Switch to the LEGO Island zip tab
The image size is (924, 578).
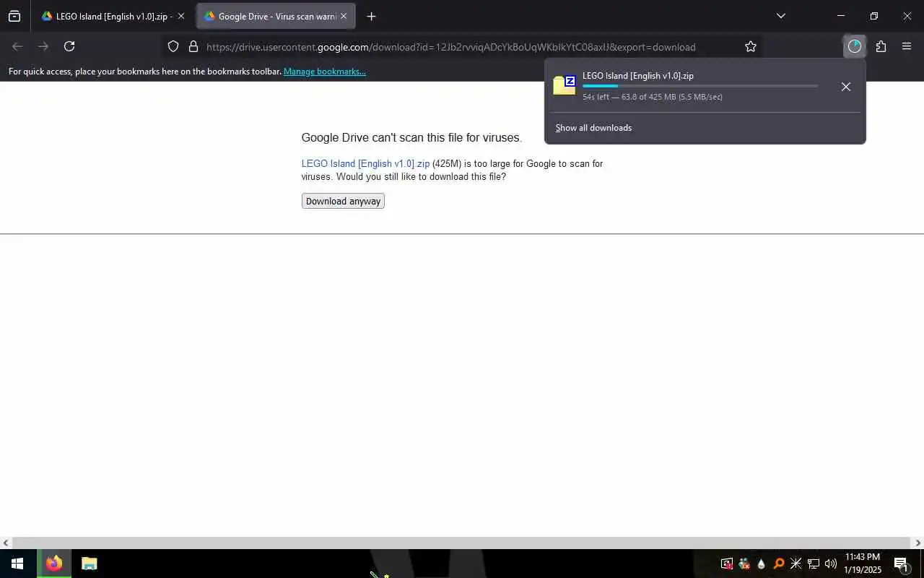coord(113,16)
